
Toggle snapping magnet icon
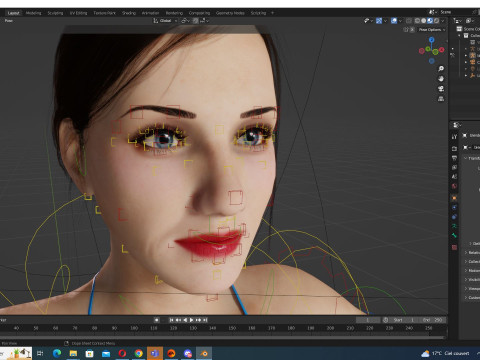click(x=195, y=21)
